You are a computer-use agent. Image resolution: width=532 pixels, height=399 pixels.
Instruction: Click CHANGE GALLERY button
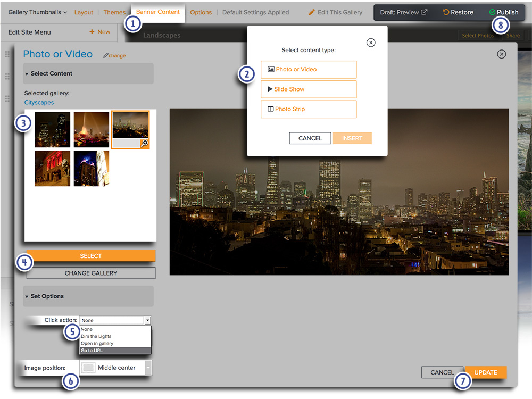coord(91,273)
